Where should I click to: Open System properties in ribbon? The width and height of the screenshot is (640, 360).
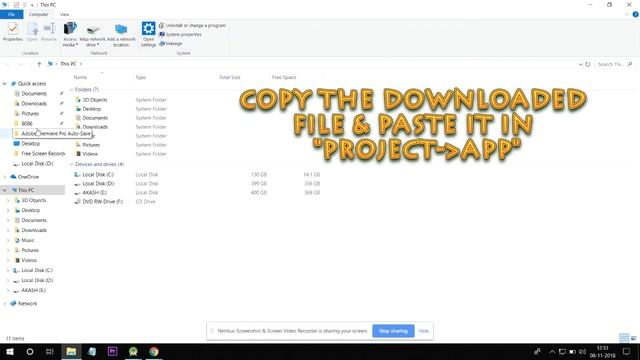[180, 34]
